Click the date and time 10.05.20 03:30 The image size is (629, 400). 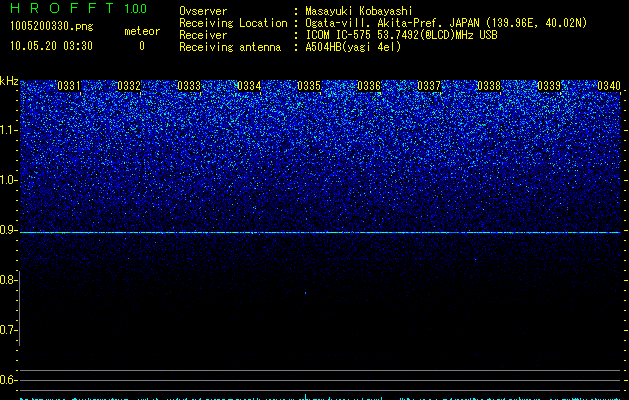[51, 46]
